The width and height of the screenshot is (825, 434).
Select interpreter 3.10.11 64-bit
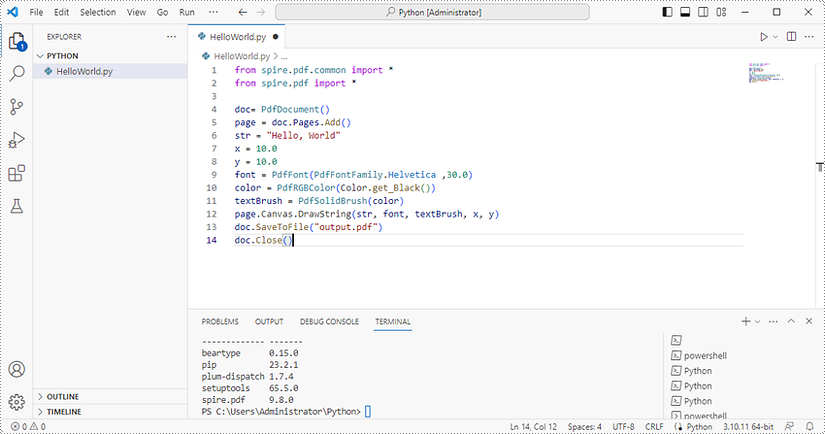pos(748,427)
